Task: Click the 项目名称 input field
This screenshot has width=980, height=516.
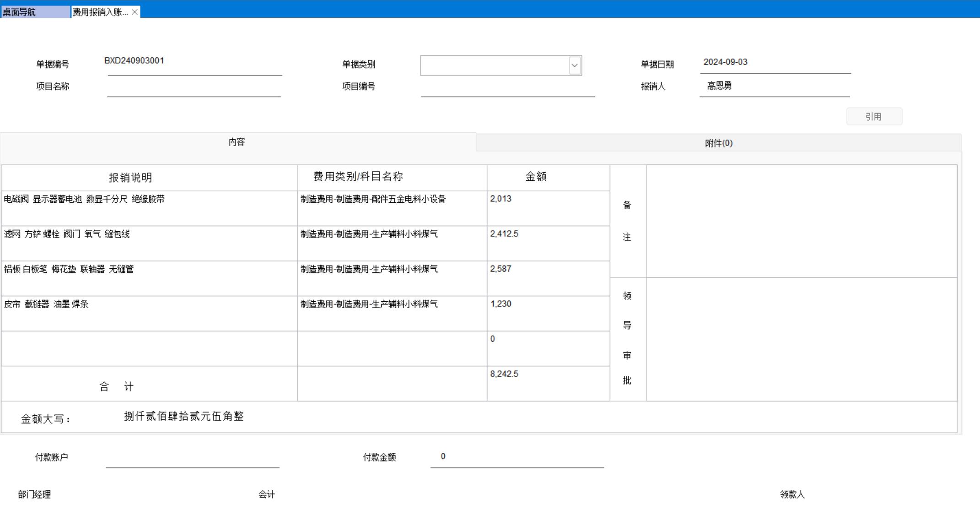Action: (x=194, y=87)
